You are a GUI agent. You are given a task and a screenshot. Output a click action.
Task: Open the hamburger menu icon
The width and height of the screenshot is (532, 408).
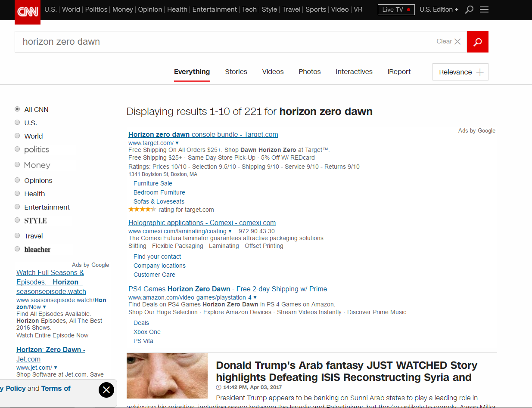click(x=484, y=9)
